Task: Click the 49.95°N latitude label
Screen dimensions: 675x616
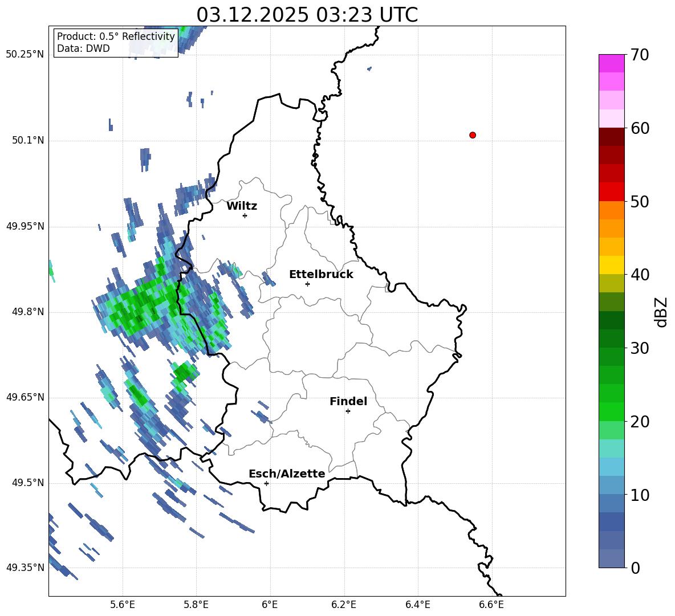Action: [25, 226]
